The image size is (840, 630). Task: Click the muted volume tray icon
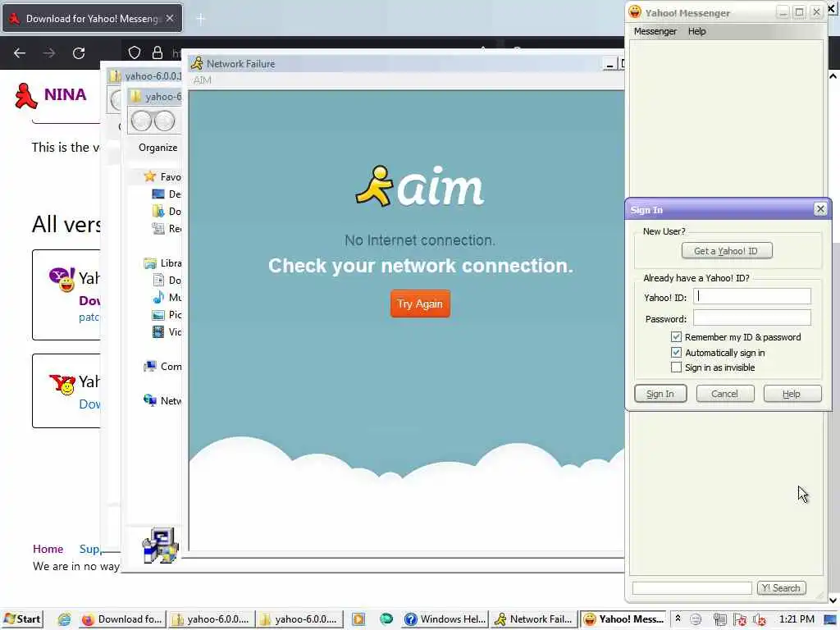point(759,620)
